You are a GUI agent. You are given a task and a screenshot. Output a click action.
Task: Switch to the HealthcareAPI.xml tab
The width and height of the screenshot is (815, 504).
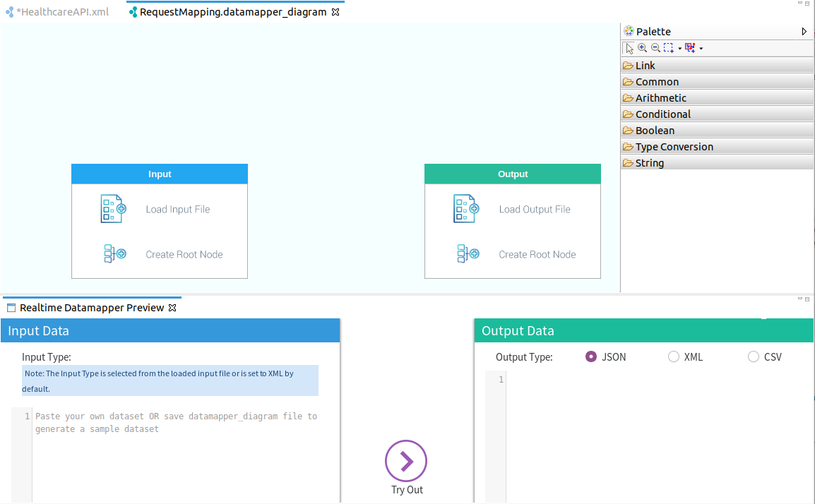[x=56, y=11]
